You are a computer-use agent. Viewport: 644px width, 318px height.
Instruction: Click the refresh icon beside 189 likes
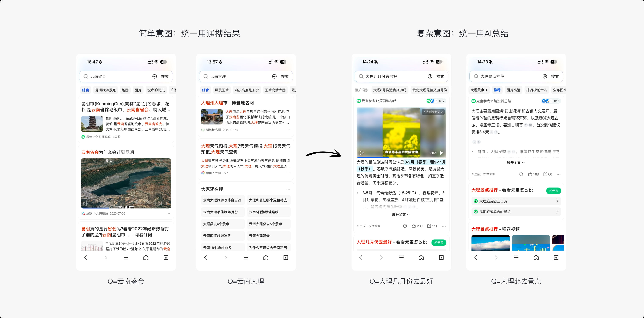click(x=521, y=174)
